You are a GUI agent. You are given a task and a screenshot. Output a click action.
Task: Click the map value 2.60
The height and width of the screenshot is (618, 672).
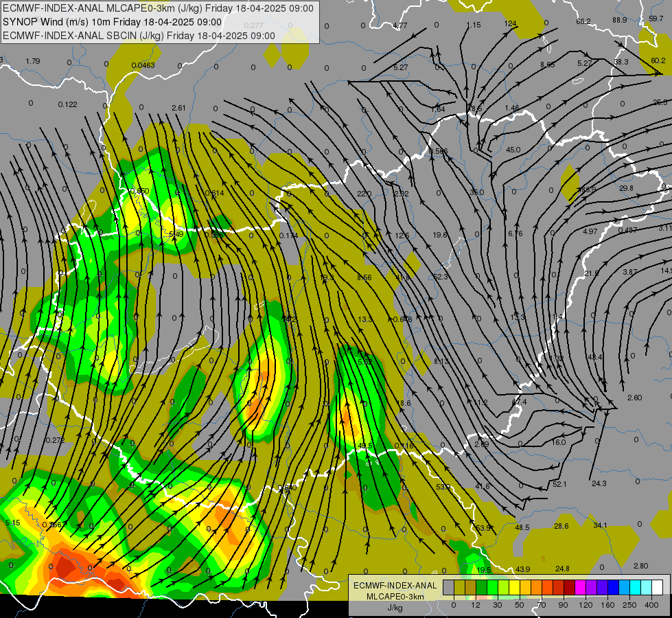(x=635, y=398)
